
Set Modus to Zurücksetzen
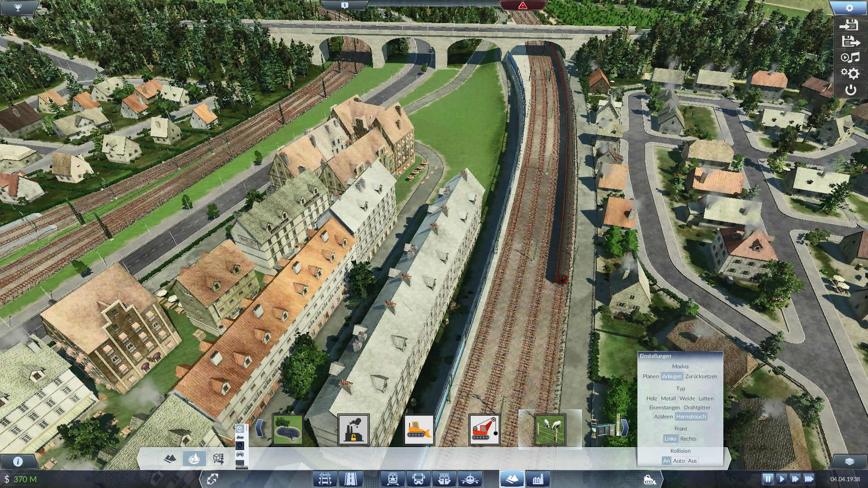click(701, 376)
